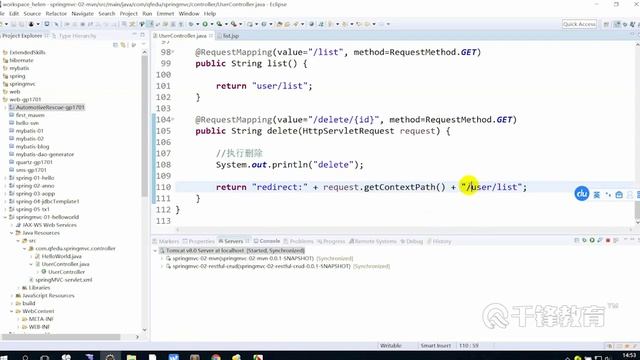The height and width of the screenshot is (360, 640).
Task: Open the Navigate menu
Action: (82, 13)
